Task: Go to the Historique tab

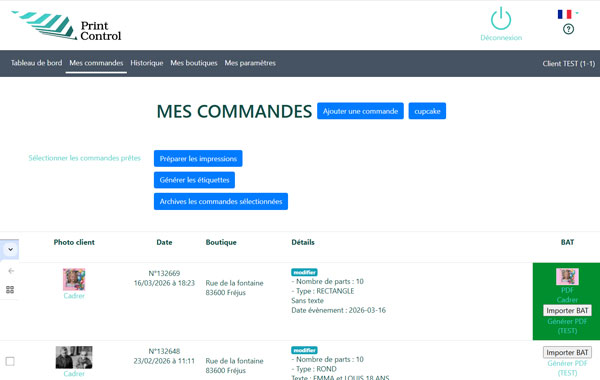Action: pyautogui.click(x=147, y=63)
